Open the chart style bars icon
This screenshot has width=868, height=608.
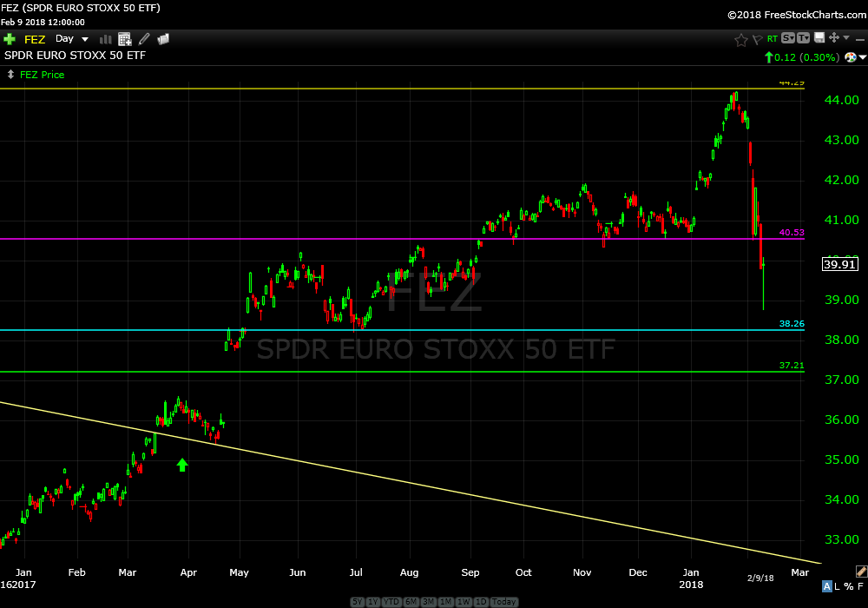106,39
